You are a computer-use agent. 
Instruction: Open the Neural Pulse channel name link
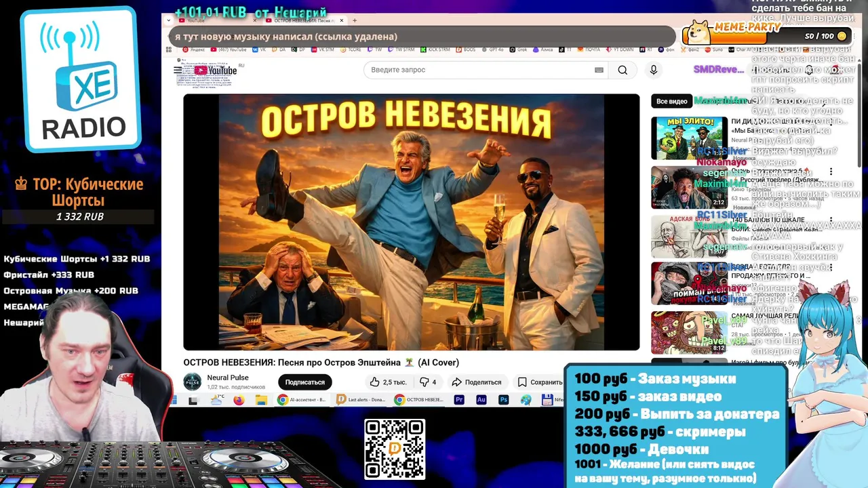pyautogui.click(x=228, y=378)
